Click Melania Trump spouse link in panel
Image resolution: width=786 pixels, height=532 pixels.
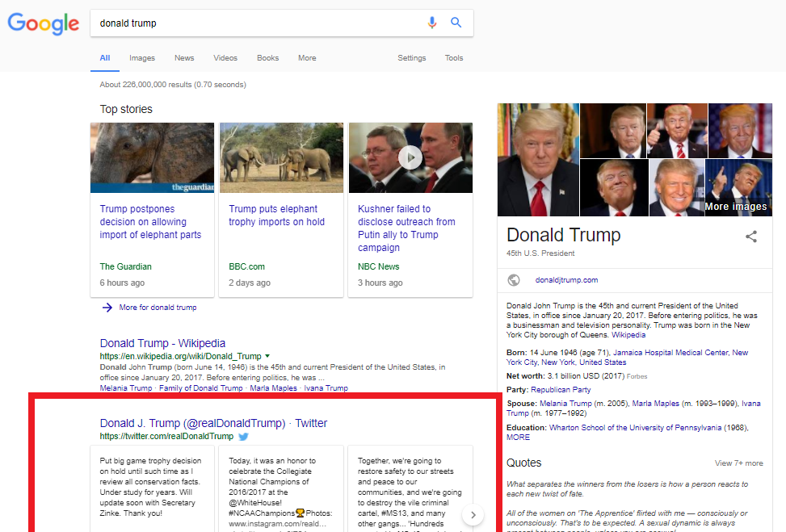tap(565, 404)
